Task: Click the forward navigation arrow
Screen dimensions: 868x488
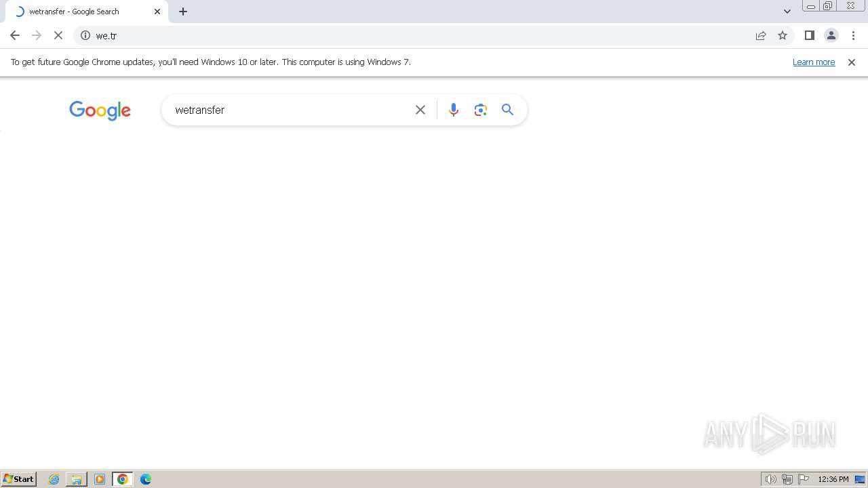Action: (x=37, y=35)
